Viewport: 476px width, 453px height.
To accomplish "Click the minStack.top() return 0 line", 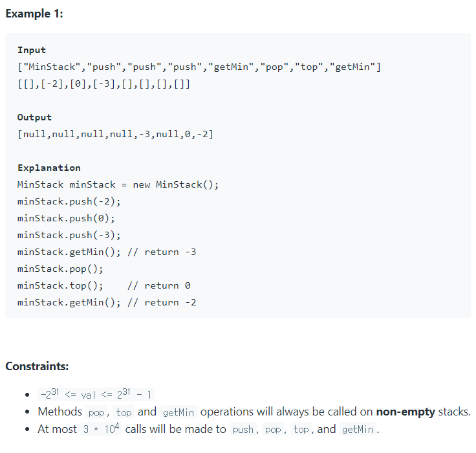I will click(104, 285).
